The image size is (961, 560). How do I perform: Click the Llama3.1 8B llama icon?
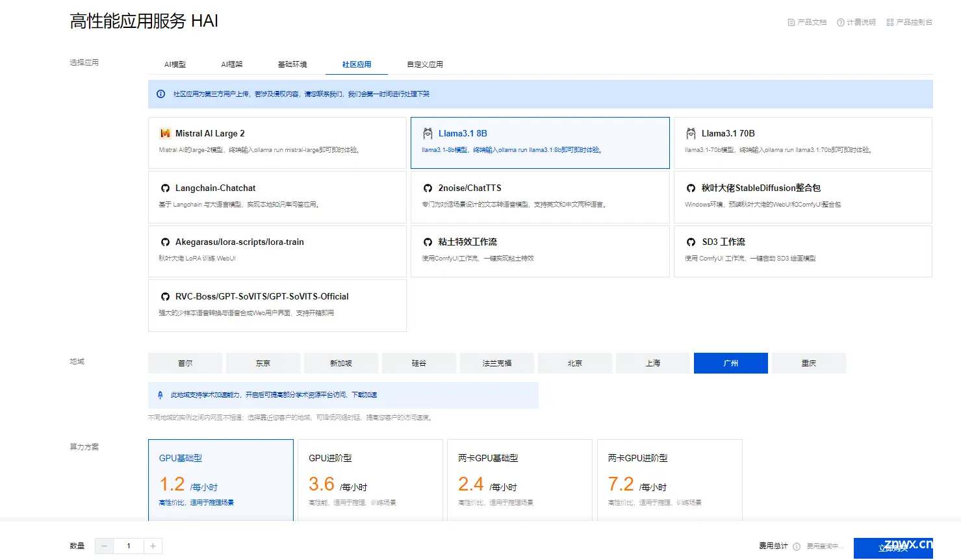pos(428,133)
